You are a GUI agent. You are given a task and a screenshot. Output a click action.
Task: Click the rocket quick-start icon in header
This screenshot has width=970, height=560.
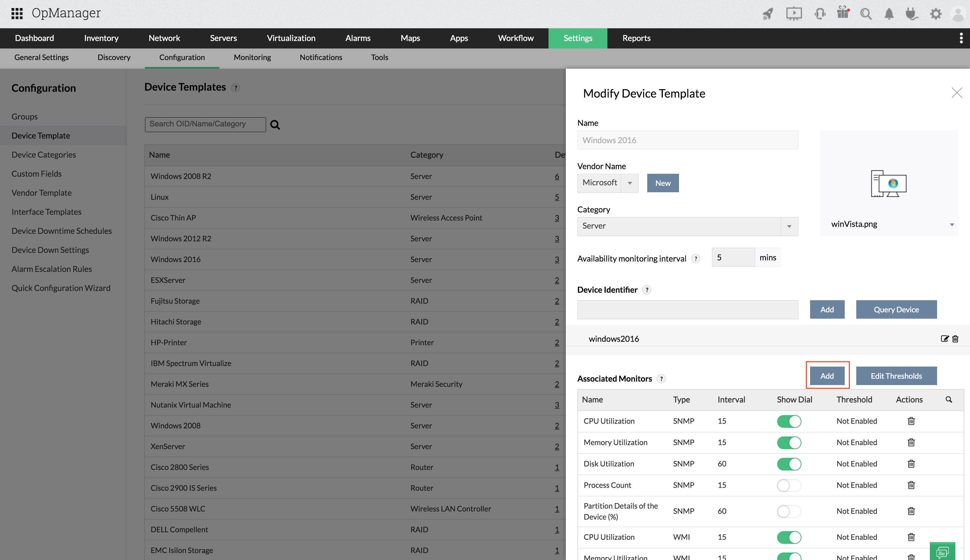point(768,14)
